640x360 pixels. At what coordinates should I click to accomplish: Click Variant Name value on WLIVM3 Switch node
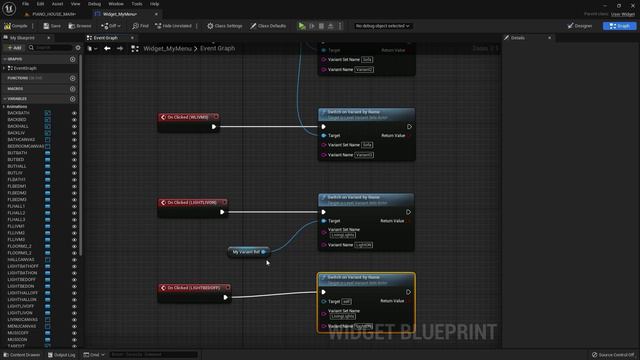click(364, 155)
